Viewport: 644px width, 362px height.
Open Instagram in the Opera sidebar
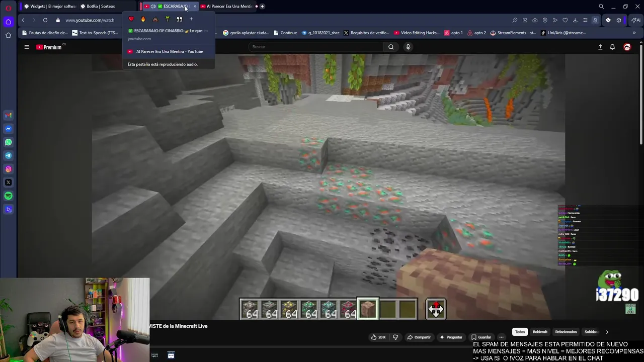8,169
